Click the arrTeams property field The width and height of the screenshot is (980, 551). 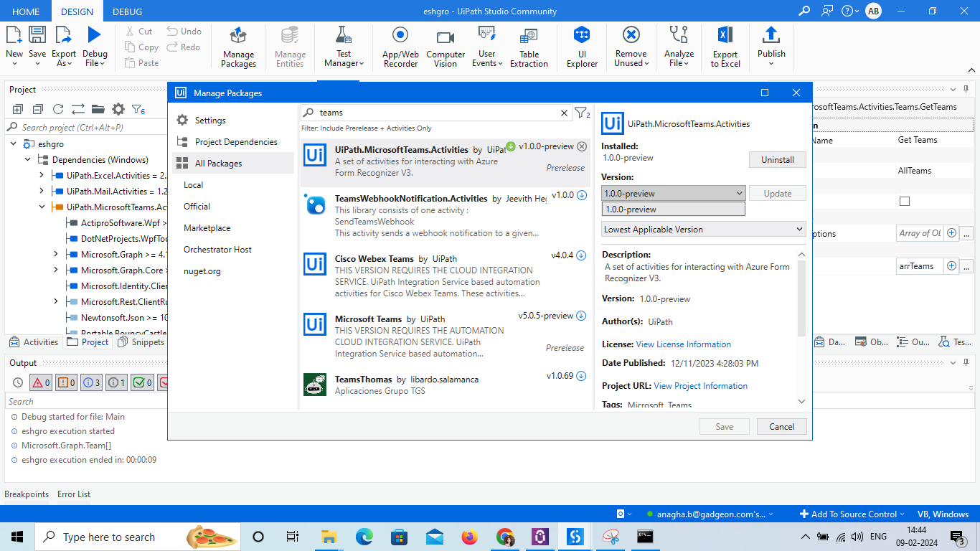[919, 266]
